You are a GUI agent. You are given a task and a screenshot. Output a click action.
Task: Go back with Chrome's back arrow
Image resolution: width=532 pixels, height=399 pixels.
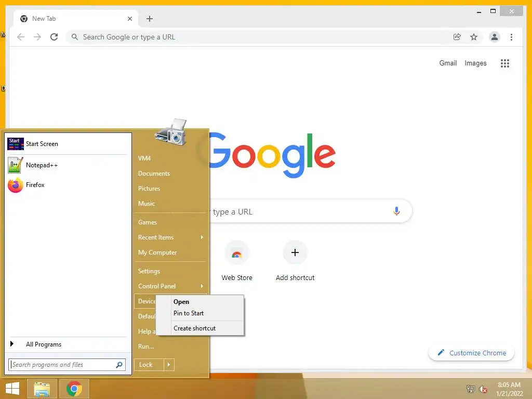[x=21, y=37]
